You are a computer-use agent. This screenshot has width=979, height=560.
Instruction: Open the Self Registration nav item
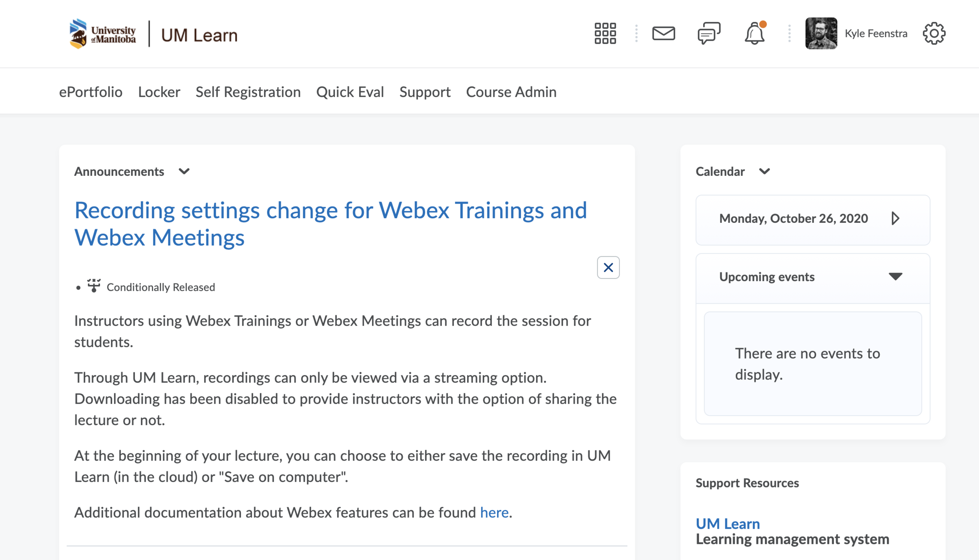click(x=248, y=92)
